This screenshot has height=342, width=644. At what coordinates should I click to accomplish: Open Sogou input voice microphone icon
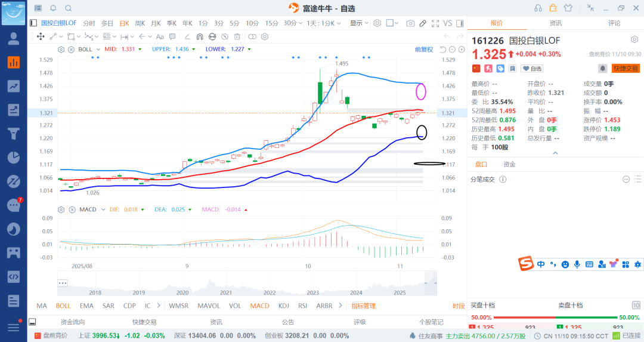[577, 264]
